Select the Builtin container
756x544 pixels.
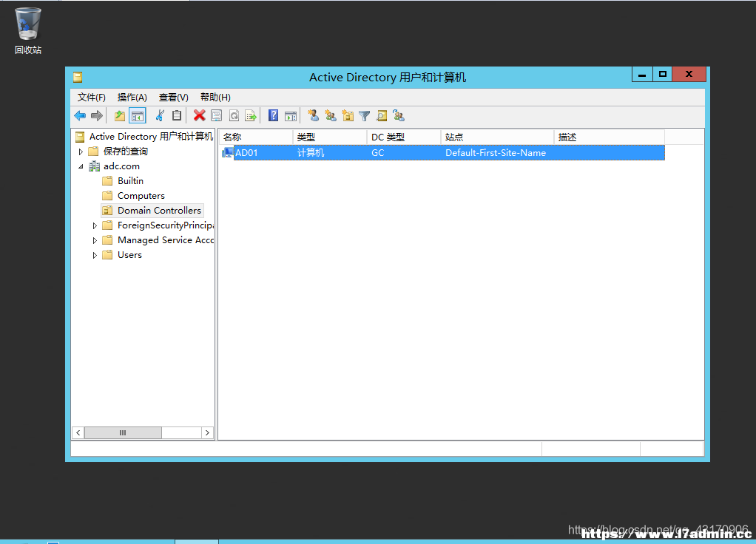[130, 181]
